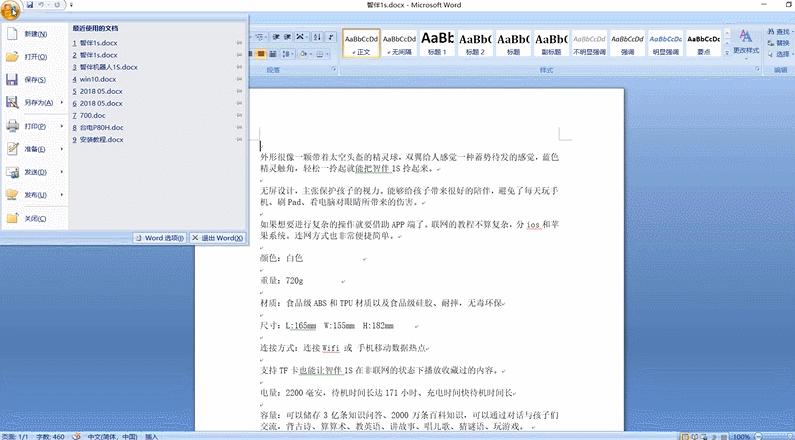
Task: Expand the styles gallery more arrow
Action: pos(728,53)
